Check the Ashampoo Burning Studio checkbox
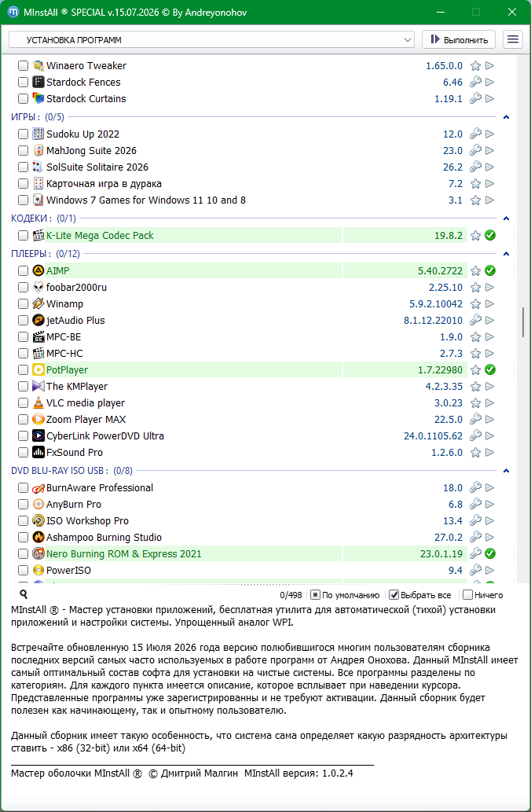This screenshot has height=812, width=531. click(23, 538)
